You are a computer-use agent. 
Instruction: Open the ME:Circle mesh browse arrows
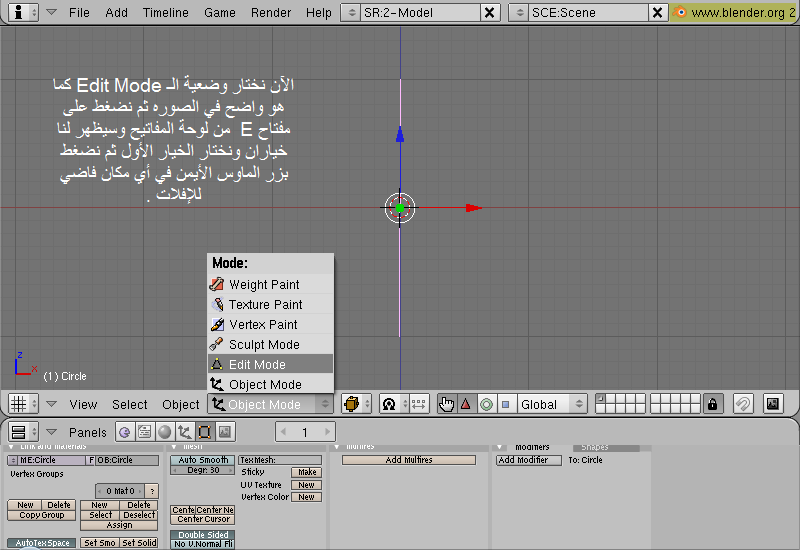coord(13,460)
